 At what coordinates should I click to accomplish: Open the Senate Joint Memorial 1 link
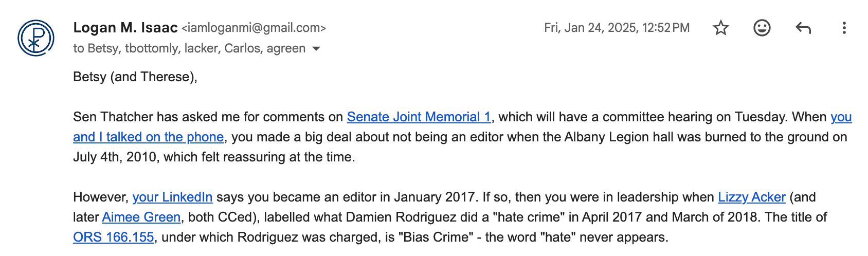point(419,117)
